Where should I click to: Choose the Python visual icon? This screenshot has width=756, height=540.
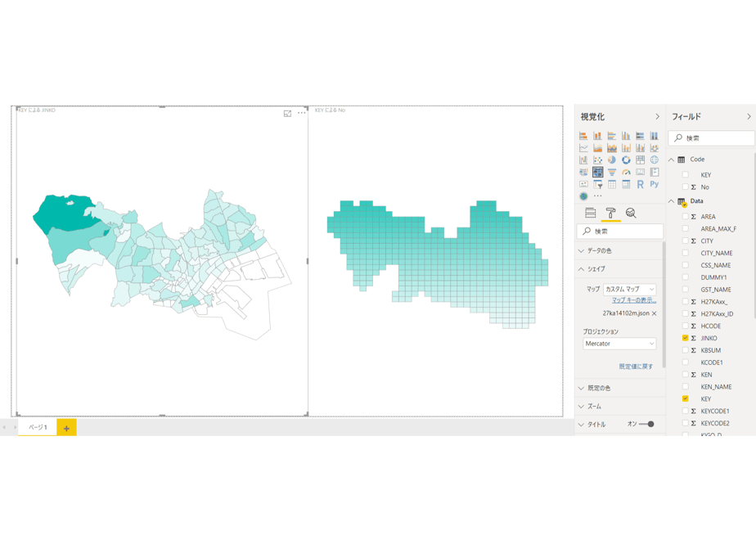pyautogui.click(x=655, y=184)
